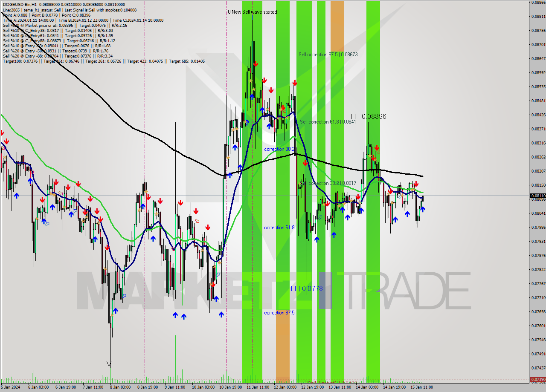Click the 'Target100: 0.07376' targets summary line
Screen dimensions: 546x392
104,61
